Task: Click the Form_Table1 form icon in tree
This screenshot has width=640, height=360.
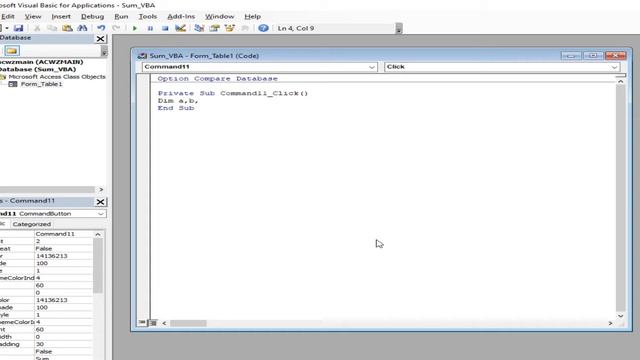Action: pyautogui.click(x=13, y=84)
